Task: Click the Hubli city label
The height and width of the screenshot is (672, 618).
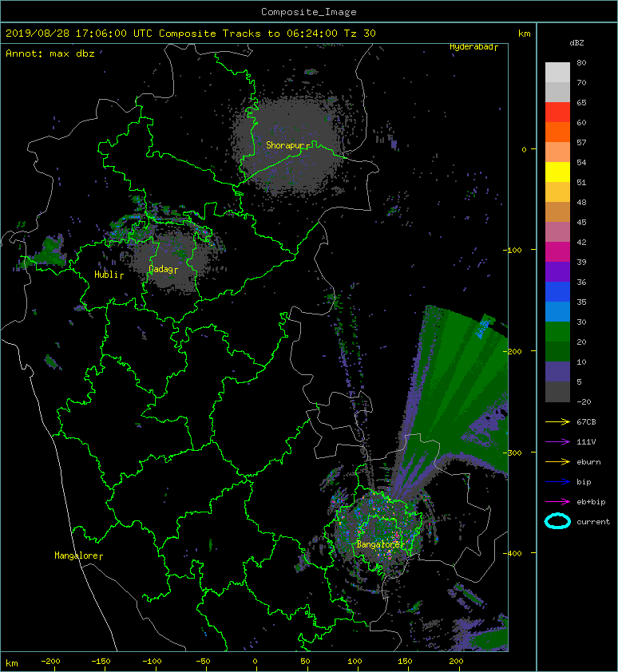Action: coord(106,275)
